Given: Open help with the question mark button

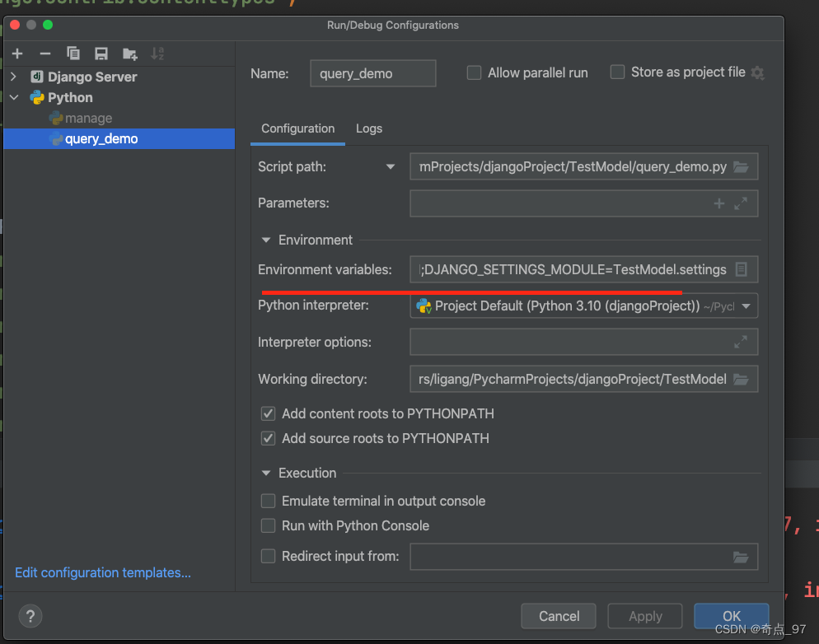Looking at the screenshot, I should tap(30, 616).
